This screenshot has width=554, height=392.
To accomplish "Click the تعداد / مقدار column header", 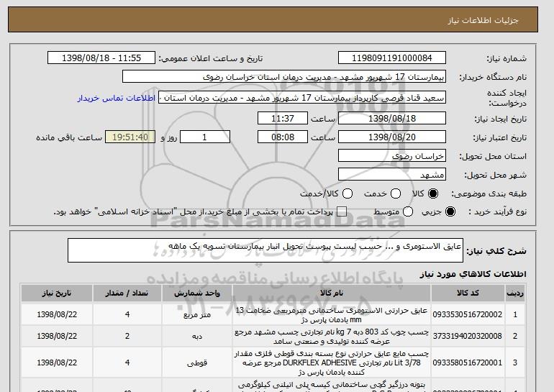I will click(x=127, y=293).
